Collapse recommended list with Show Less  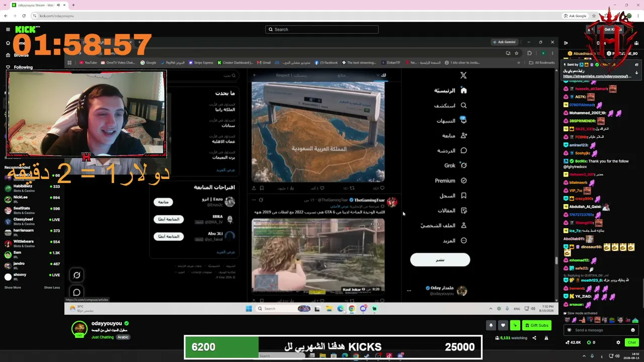(52, 288)
